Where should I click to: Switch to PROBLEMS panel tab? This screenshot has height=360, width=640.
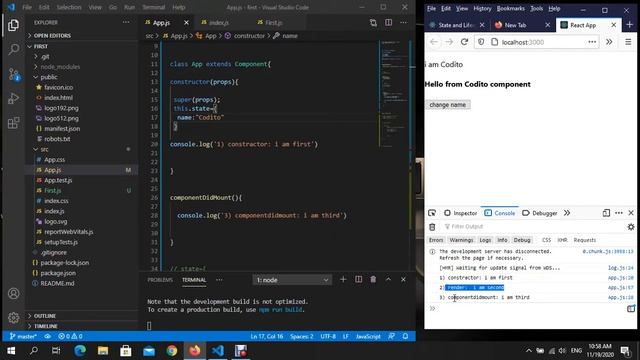click(160, 280)
